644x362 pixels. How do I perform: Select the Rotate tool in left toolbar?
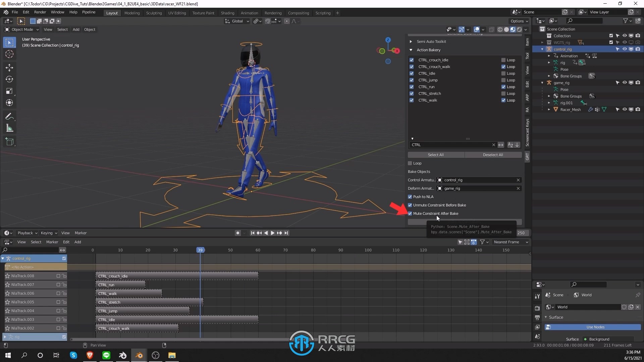tap(10, 79)
